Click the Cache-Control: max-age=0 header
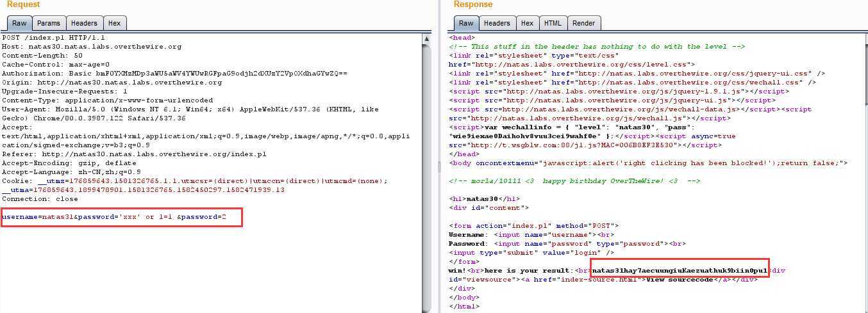This screenshot has width=868, height=313. coord(56,65)
